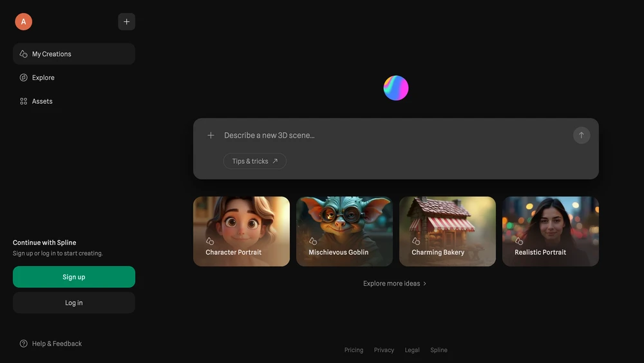Viewport: 644px width, 363px height.
Task: Expand Explore more ideas
Action: pos(395,283)
